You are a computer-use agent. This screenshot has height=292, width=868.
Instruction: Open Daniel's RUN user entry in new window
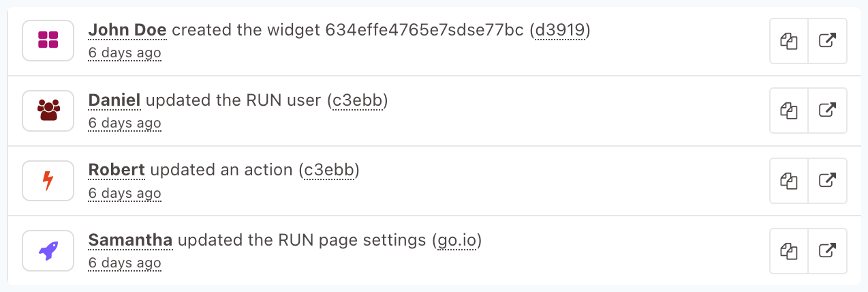coord(827,111)
